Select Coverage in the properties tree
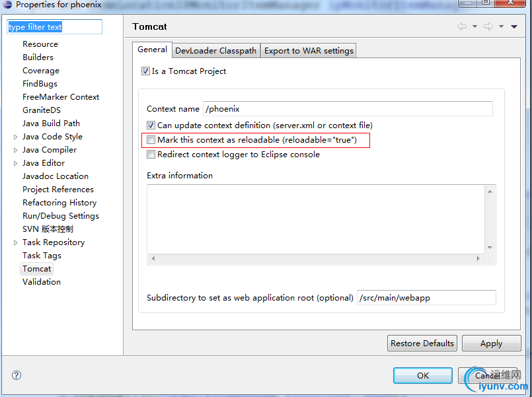The width and height of the screenshot is (532, 397). click(x=41, y=71)
